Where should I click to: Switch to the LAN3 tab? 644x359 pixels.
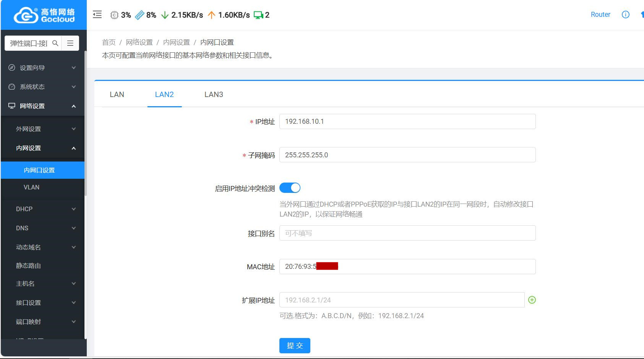(x=214, y=94)
